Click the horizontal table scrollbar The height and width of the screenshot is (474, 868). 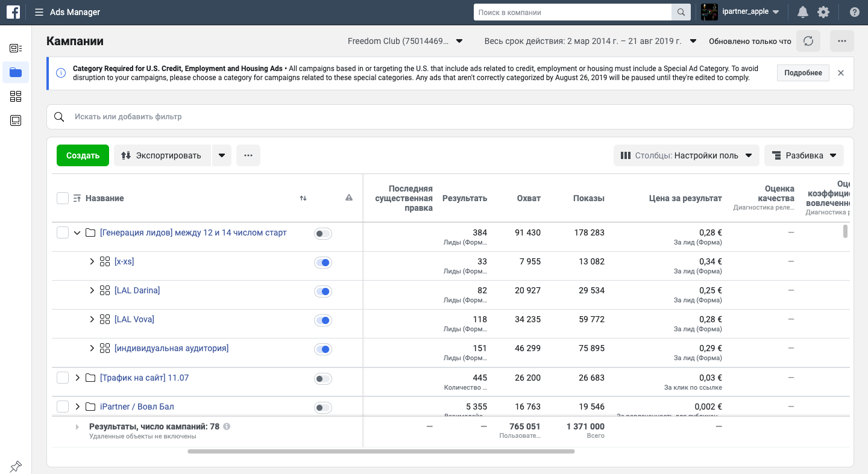point(381,451)
